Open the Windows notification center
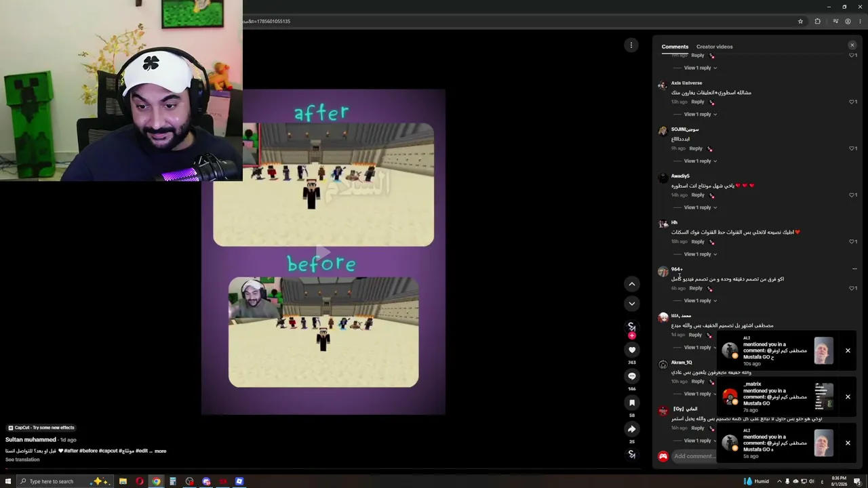This screenshot has width=868, height=488. (857, 481)
